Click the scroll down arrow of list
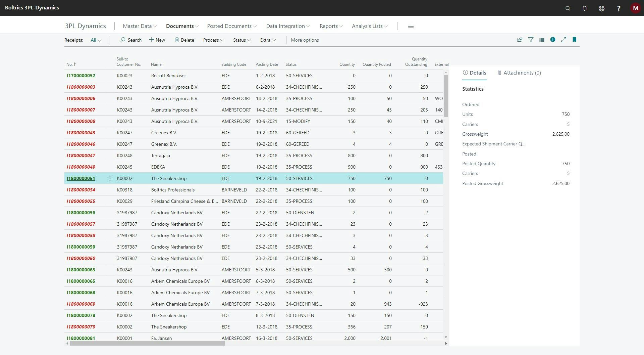This screenshot has width=644, height=355. [x=446, y=337]
